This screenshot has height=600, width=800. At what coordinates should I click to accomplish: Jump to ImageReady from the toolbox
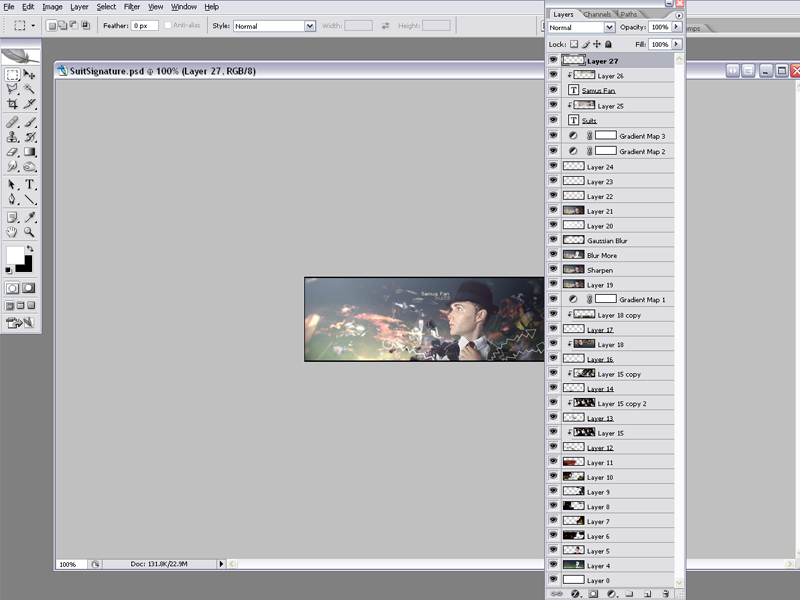[20, 322]
